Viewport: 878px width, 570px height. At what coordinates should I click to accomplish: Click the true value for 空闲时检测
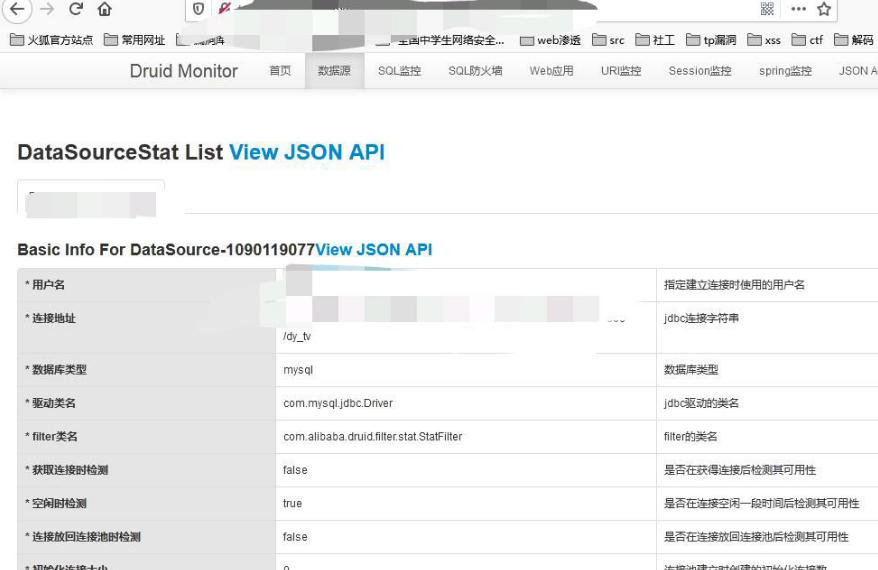(x=292, y=503)
